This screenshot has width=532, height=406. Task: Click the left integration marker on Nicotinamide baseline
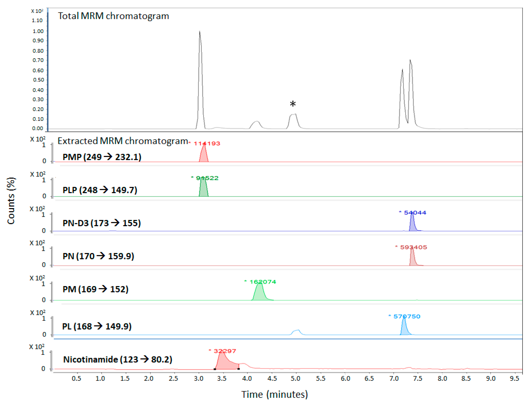click(x=215, y=369)
